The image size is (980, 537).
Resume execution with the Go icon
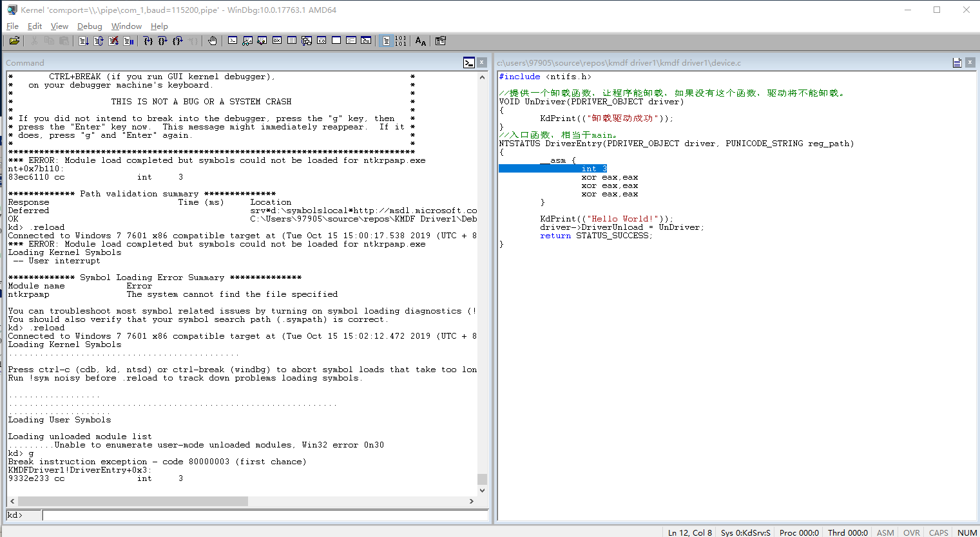pyautogui.click(x=84, y=41)
